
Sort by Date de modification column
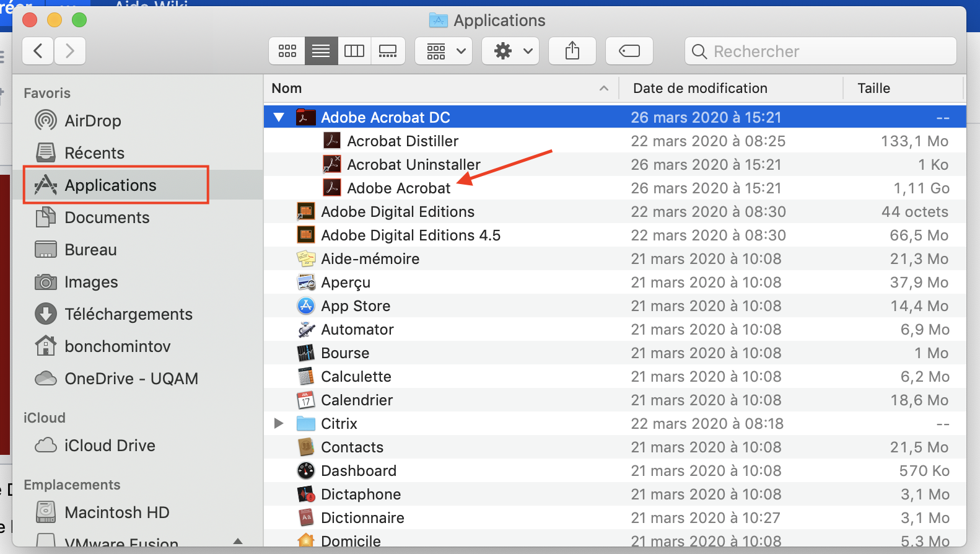coord(731,89)
